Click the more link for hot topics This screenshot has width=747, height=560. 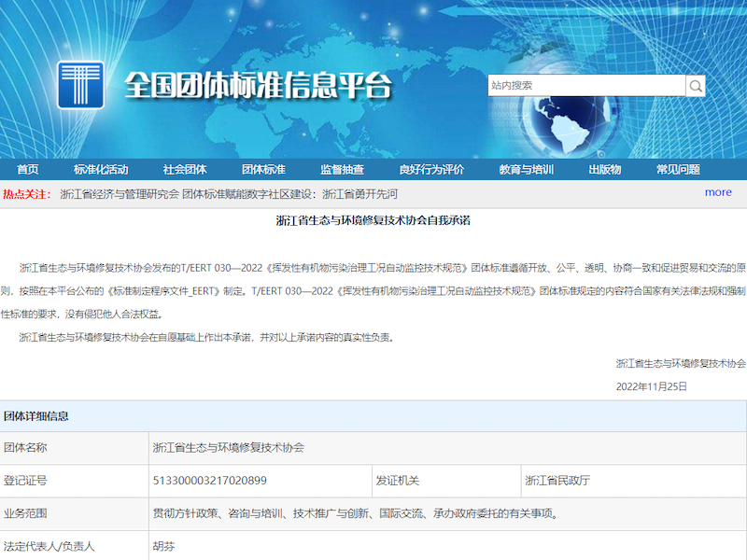pos(718,192)
